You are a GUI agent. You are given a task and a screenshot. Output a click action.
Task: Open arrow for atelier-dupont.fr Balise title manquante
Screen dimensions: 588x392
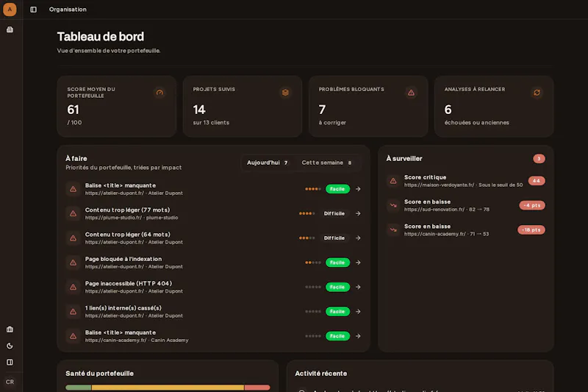[358, 189]
